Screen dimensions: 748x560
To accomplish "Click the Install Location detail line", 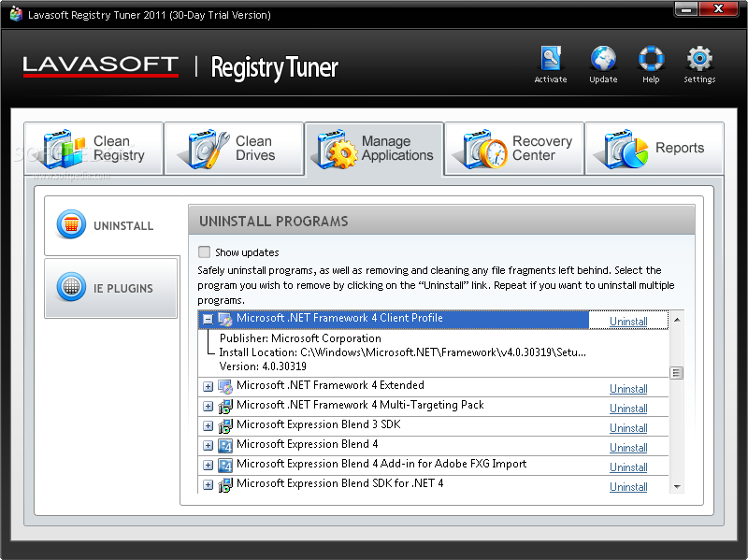I will coord(402,352).
